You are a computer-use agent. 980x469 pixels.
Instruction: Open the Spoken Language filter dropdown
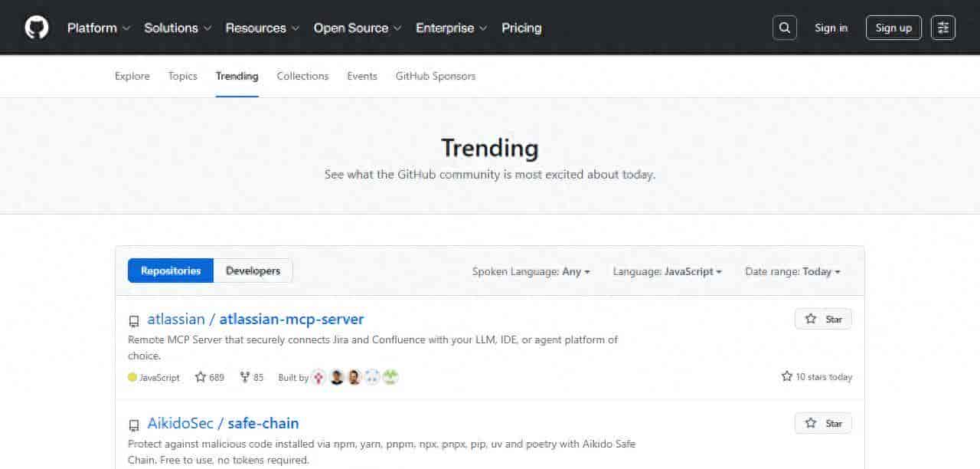[x=531, y=271]
